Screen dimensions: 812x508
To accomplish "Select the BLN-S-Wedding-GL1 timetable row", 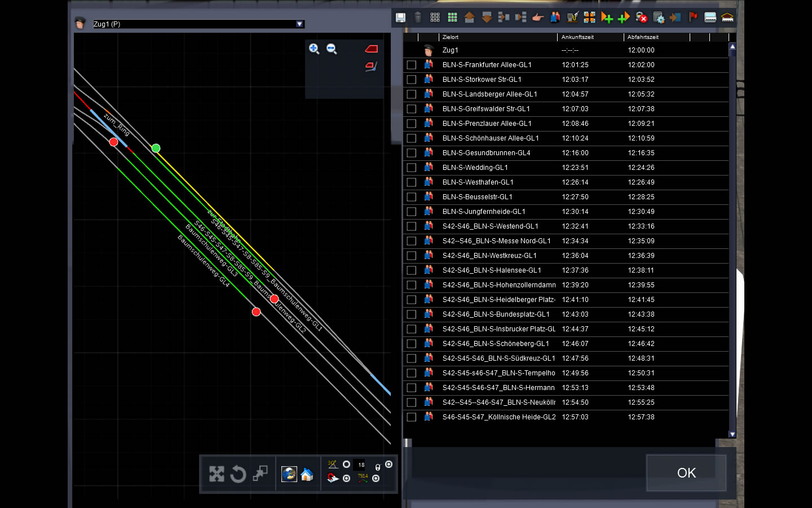I will [475, 168].
